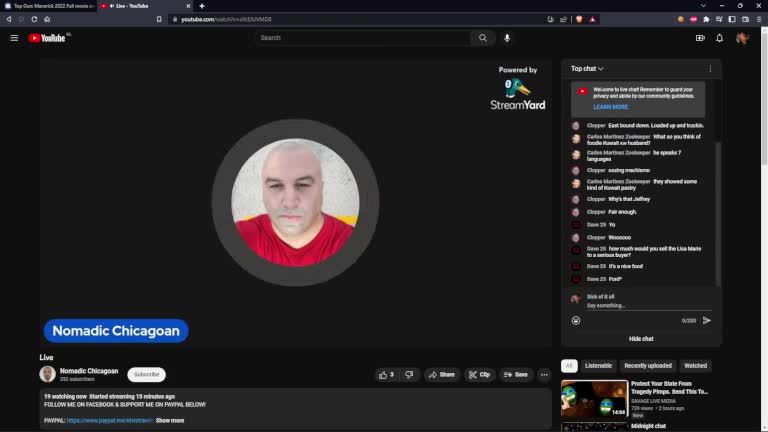Create a Clip of the stream
This screenshot has width=768, height=432.
click(x=480, y=375)
